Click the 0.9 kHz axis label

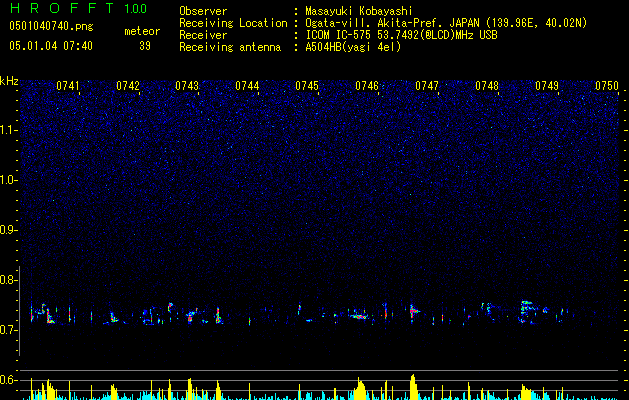tap(9, 230)
